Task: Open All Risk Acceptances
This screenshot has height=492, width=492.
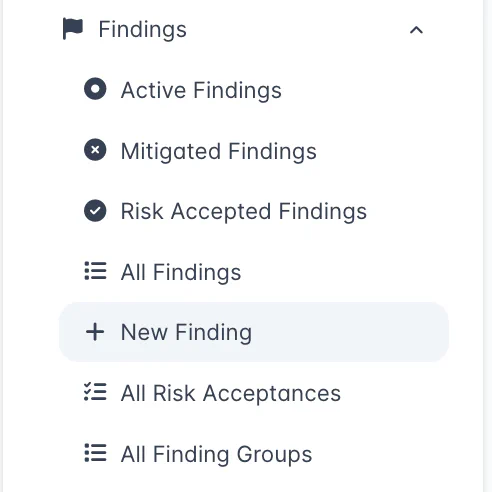Action: pyautogui.click(x=231, y=393)
